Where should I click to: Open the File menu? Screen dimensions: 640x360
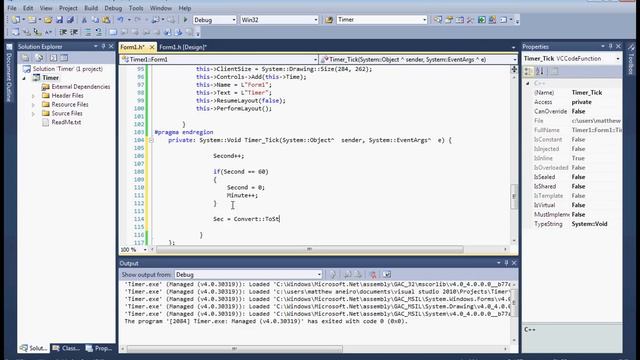click(12, 8)
